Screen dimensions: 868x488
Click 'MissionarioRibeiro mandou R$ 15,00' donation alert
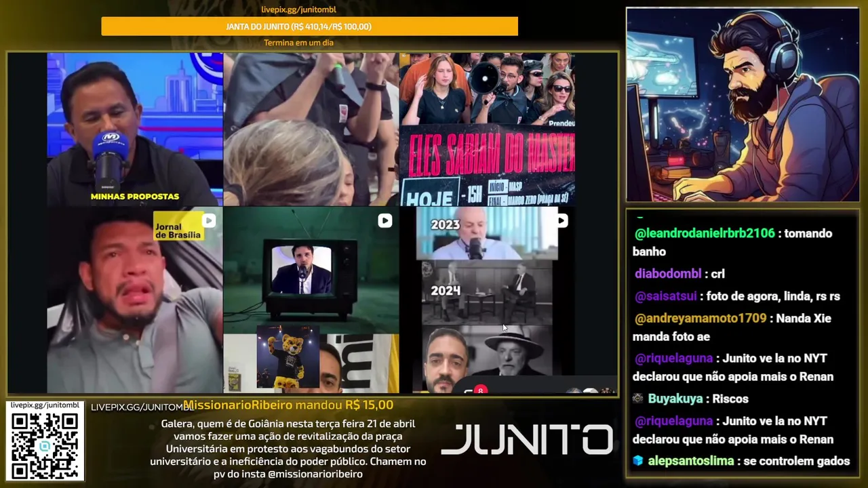coord(288,405)
